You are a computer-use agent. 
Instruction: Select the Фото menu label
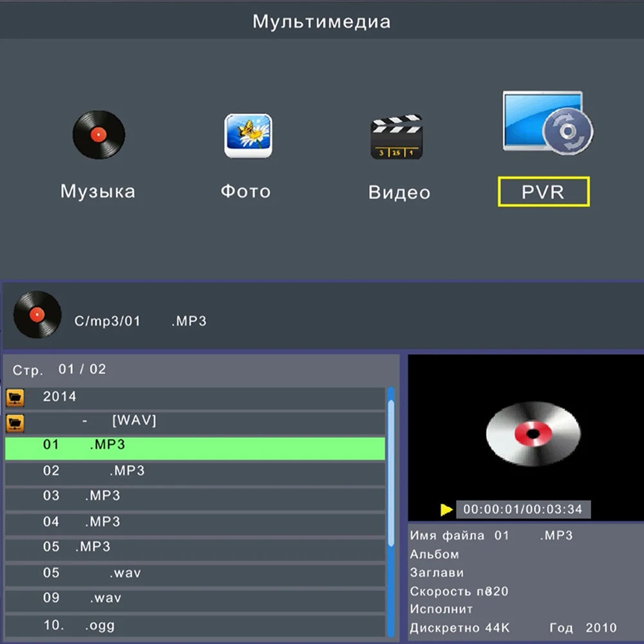245,191
